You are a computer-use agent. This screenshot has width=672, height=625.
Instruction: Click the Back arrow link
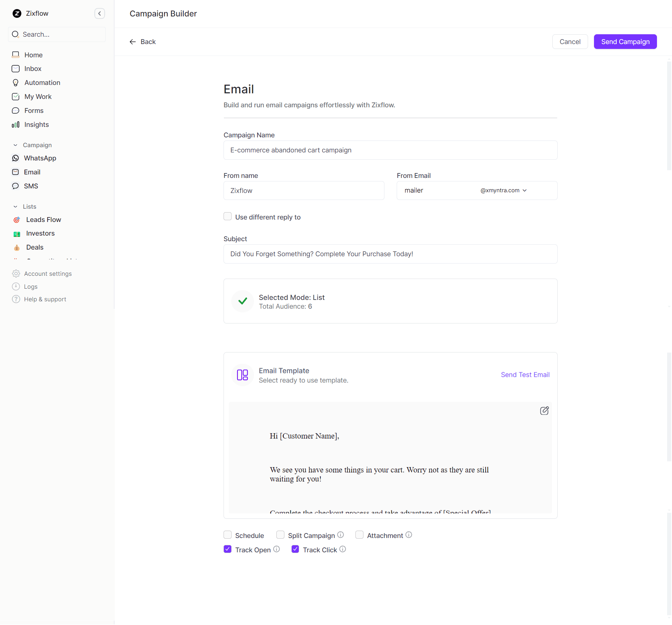(x=143, y=42)
